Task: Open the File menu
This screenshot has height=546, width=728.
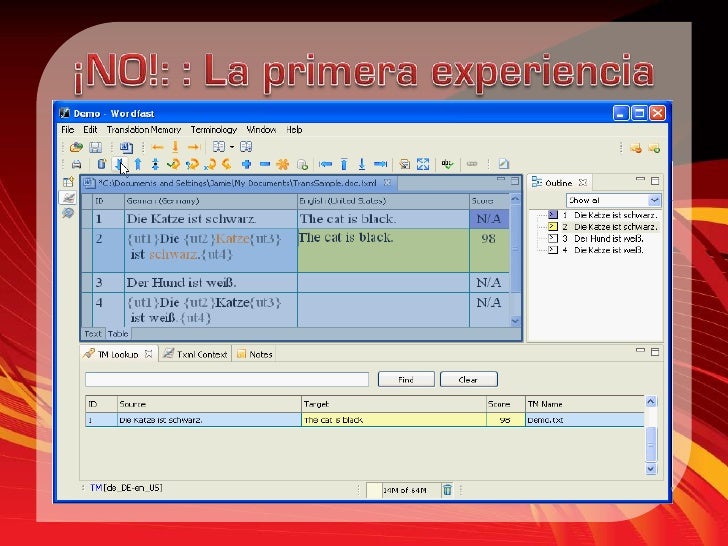Action: (x=68, y=130)
